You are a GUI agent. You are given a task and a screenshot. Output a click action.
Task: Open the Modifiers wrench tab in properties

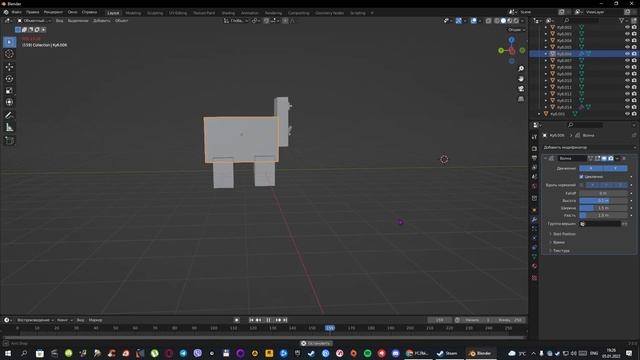coord(534,220)
